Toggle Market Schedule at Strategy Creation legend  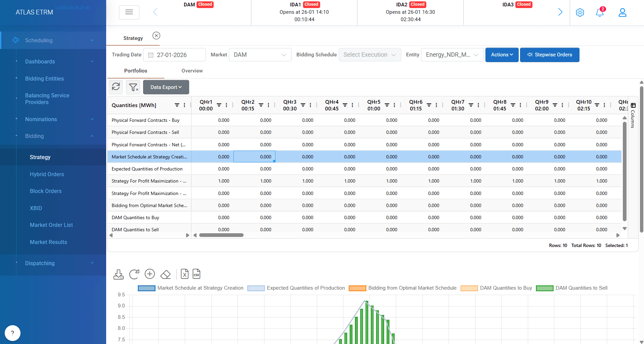[x=190, y=288]
